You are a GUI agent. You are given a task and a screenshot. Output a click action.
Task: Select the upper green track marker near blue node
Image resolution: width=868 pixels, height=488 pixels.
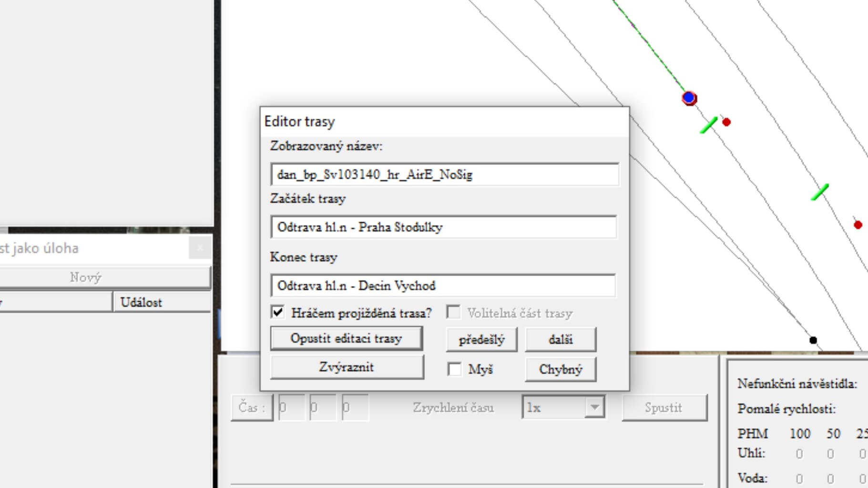[x=709, y=125]
